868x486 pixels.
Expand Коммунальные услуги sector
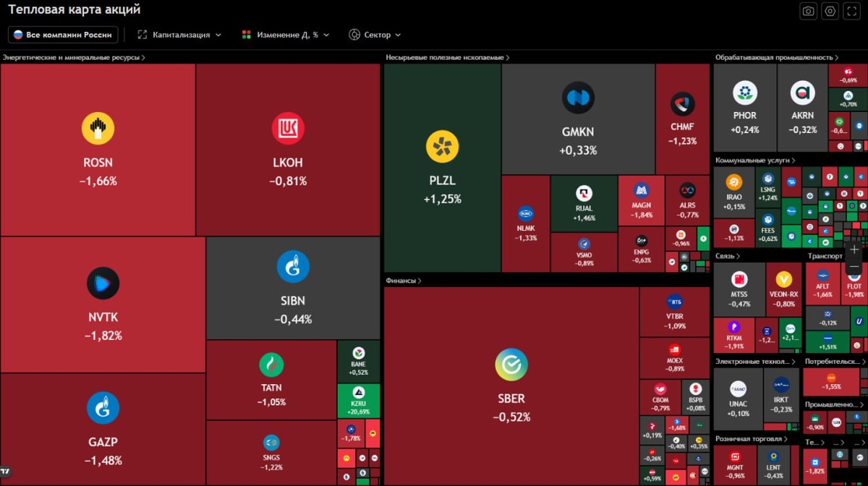coord(755,161)
